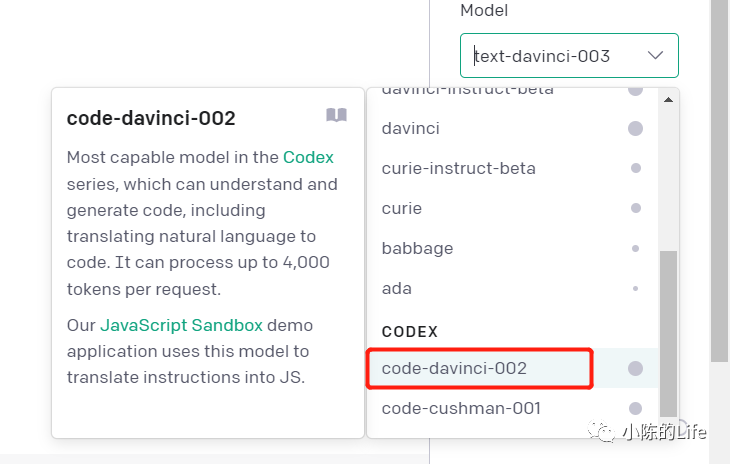The image size is (730, 464).
Task: Select the davinci model option
Action: [513, 128]
